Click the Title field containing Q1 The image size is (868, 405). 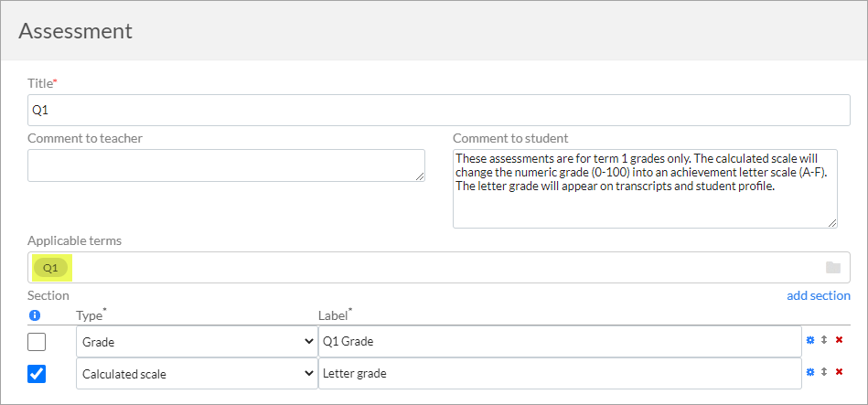(439, 110)
